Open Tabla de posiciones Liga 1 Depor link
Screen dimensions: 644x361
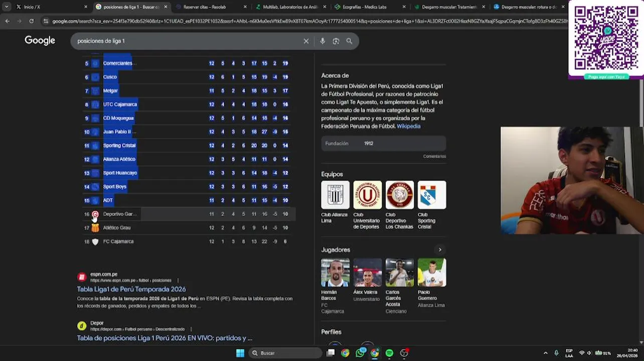[165, 338]
